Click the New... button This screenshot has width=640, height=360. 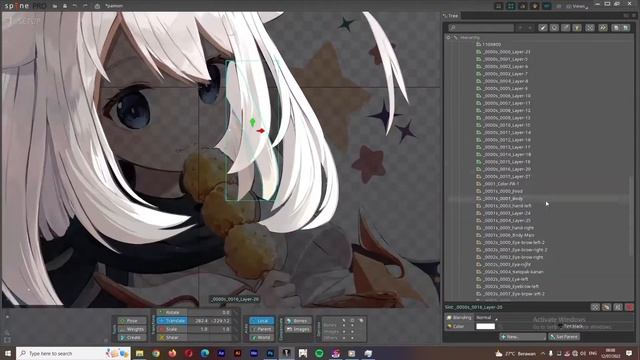click(522, 337)
